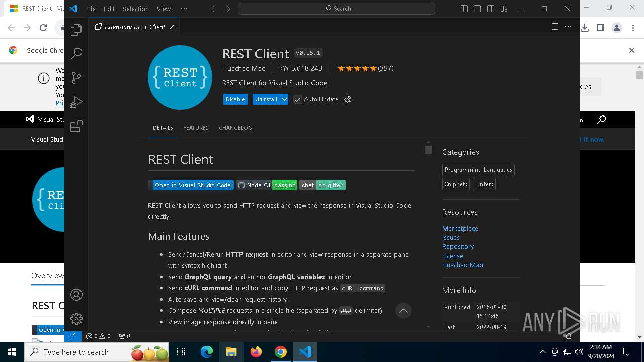The image size is (644, 362).
Task: Click the chat on gitter badge
Action: tap(323, 185)
